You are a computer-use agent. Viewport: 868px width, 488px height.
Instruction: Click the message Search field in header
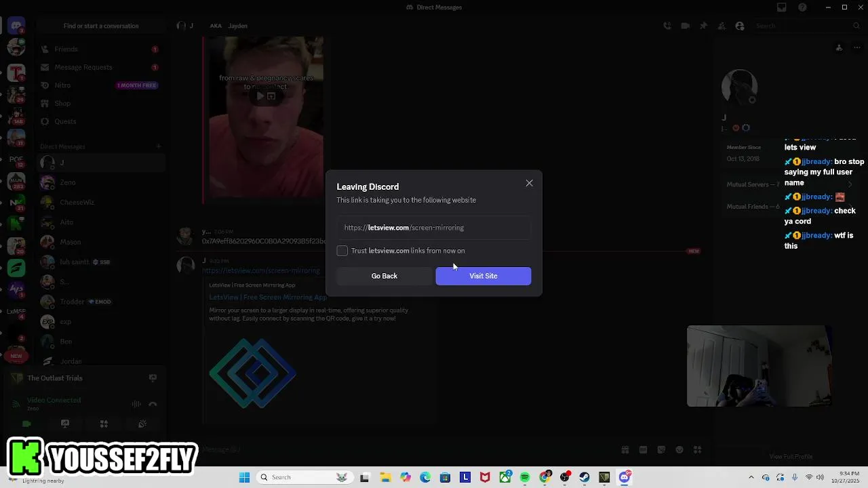tap(806, 26)
